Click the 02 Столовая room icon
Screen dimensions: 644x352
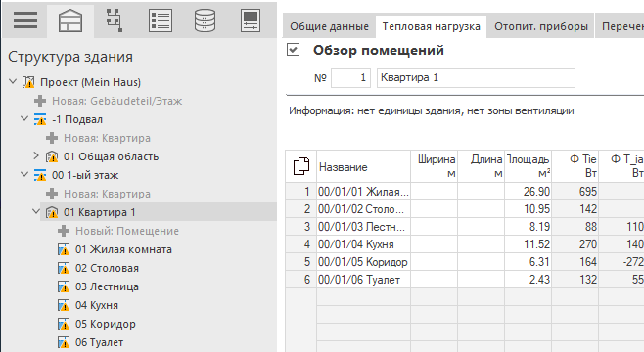64,268
